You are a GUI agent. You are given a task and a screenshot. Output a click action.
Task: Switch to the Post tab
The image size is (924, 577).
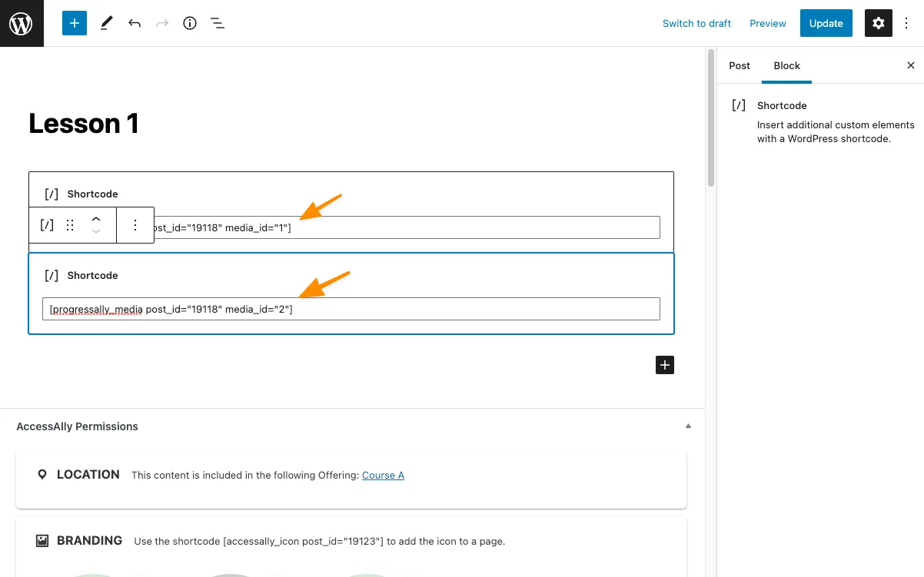[x=740, y=65]
